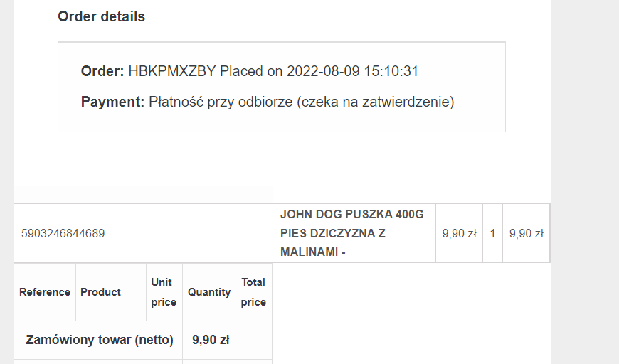Click the Unit price column header
The width and height of the screenshot is (619, 364).
point(164,292)
